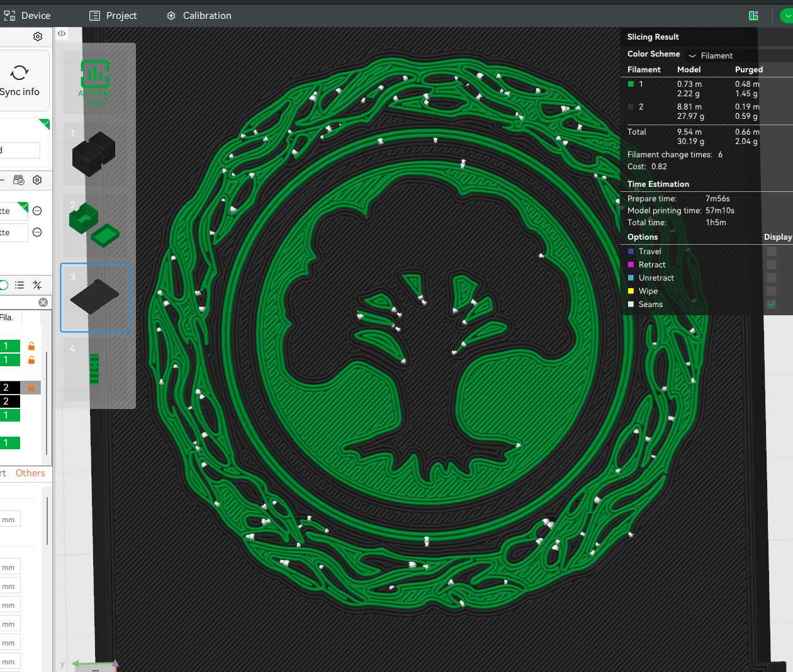This screenshot has height=672, width=793.
Task: Select plate 2 thumbnail with green boxes
Action: 94,225
